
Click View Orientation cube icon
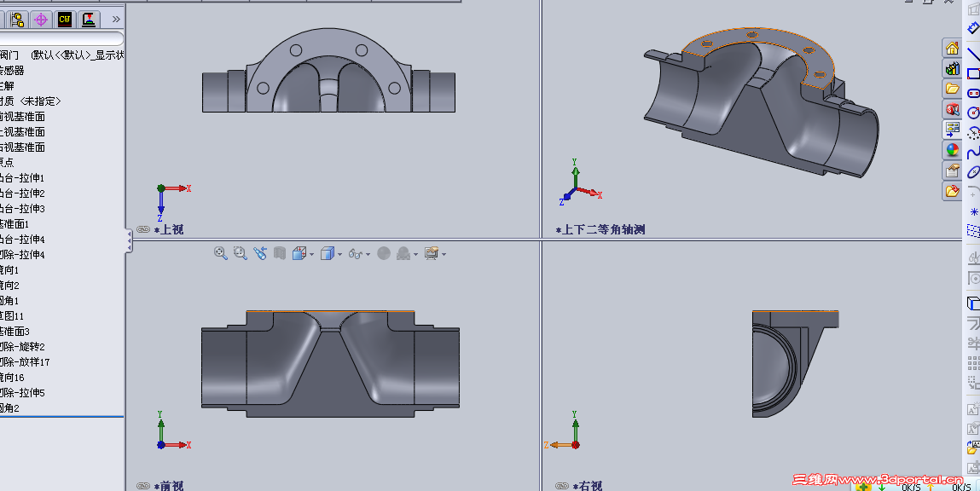[x=299, y=253]
